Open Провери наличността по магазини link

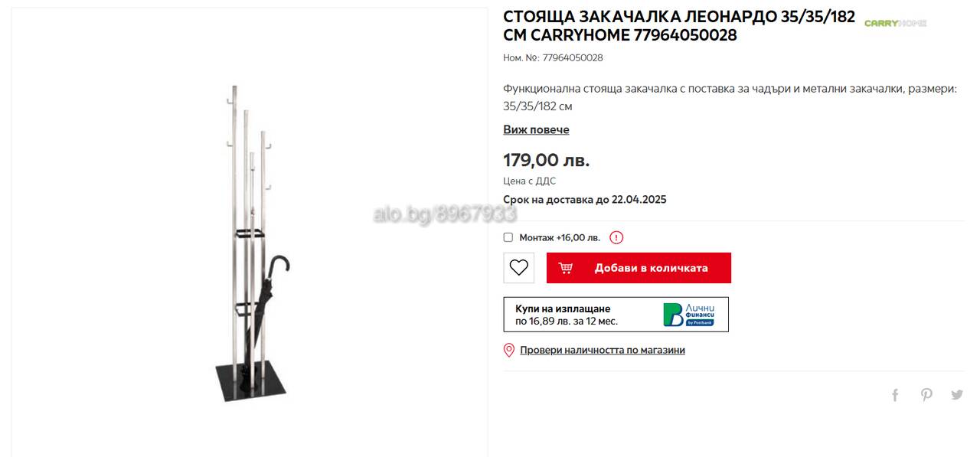[603, 350]
